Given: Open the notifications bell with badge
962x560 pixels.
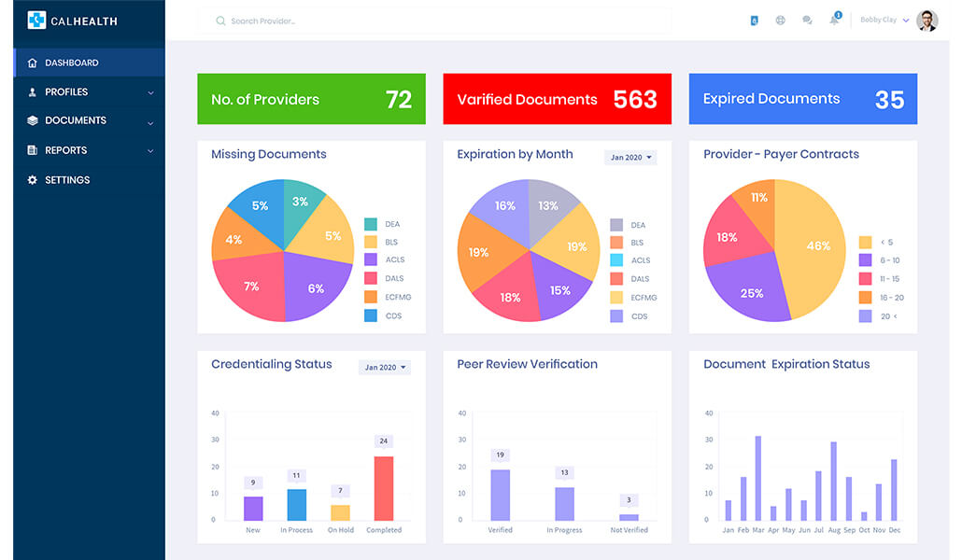Looking at the screenshot, I should pyautogui.click(x=834, y=20).
